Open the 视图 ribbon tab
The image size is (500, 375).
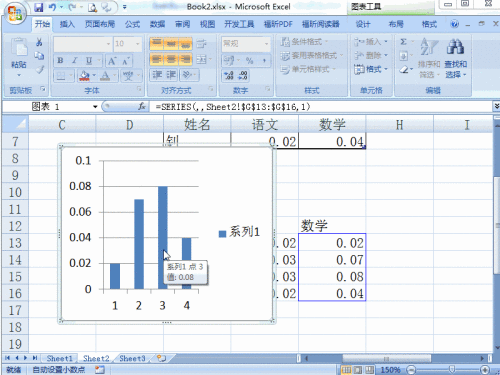click(207, 24)
